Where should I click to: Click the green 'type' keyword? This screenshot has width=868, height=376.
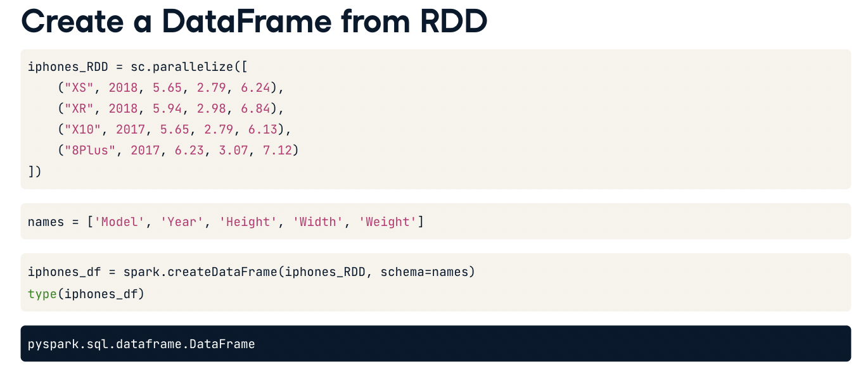pyautogui.click(x=42, y=294)
